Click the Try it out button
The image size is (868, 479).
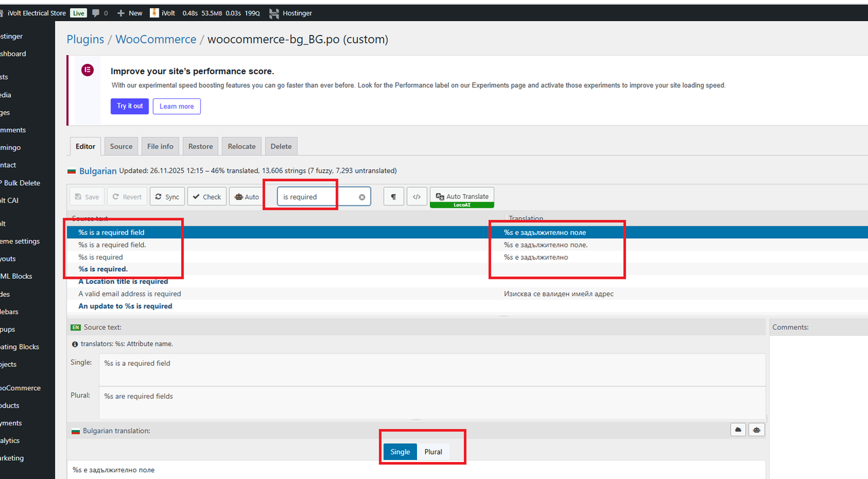130,106
